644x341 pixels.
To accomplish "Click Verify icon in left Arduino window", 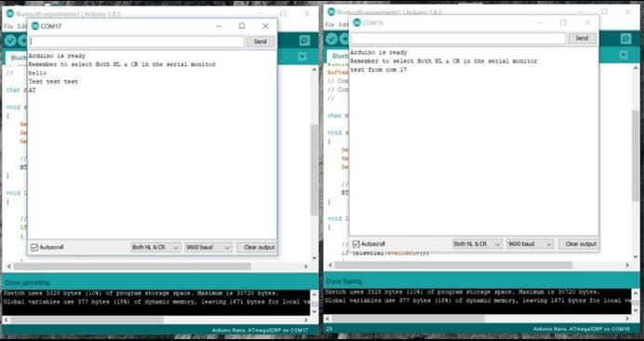I will [x=10, y=40].
